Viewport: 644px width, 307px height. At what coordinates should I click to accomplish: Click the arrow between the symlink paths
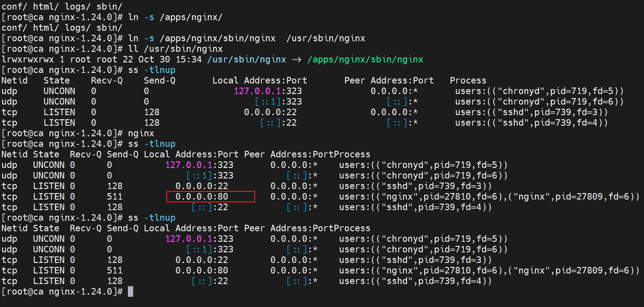pyautogui.click(x=297, y=59)
